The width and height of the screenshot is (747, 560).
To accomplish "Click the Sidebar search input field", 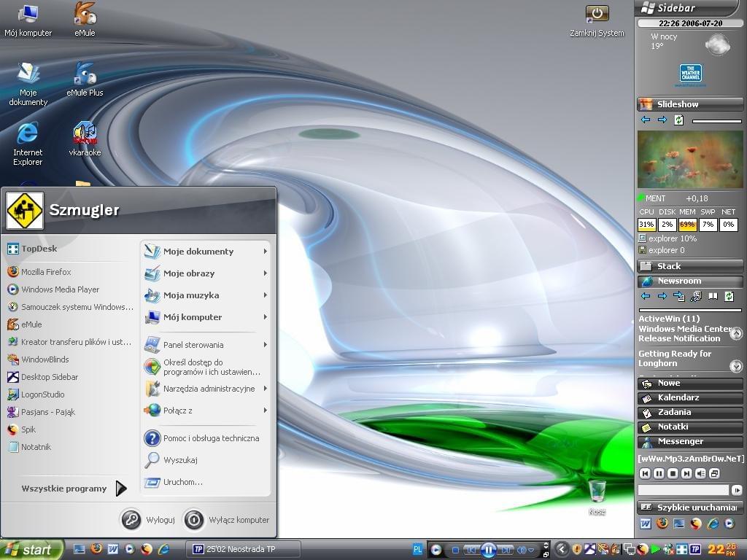I will pyautogui.click(x=683, y=490).
